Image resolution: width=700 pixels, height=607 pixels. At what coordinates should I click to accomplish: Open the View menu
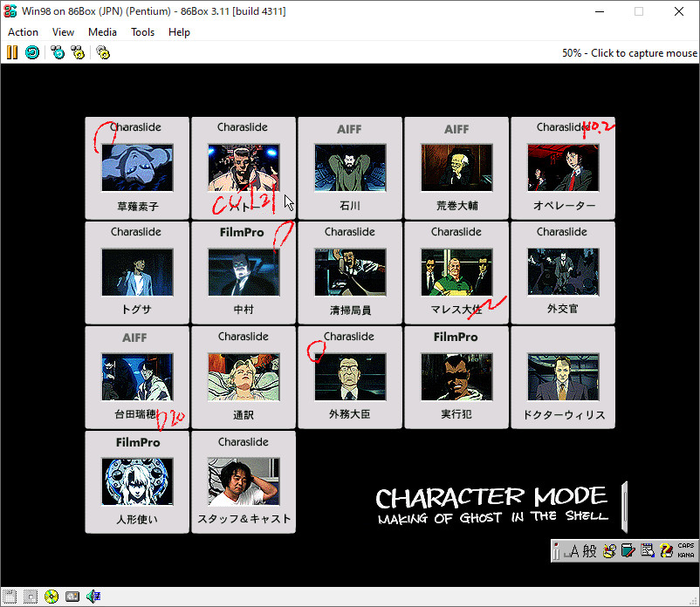[x=63, y=32]
